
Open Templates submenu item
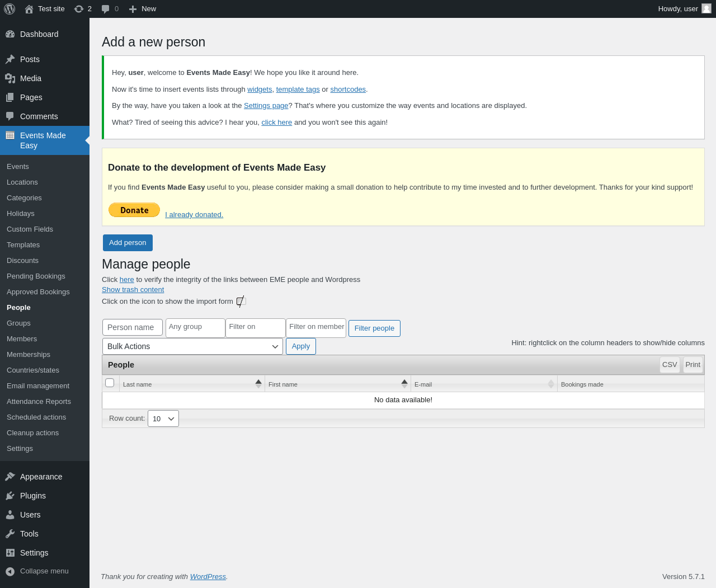click(x=23, y=245)
